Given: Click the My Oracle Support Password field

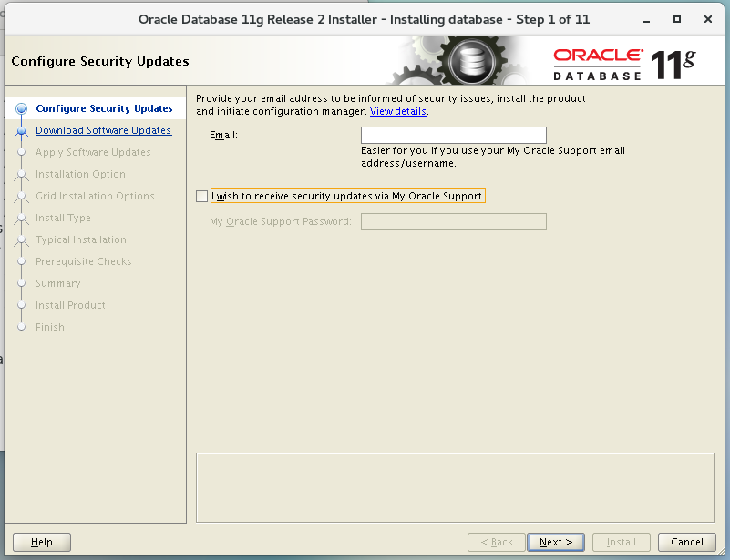Looking at the screenshot, I should 454,222.
